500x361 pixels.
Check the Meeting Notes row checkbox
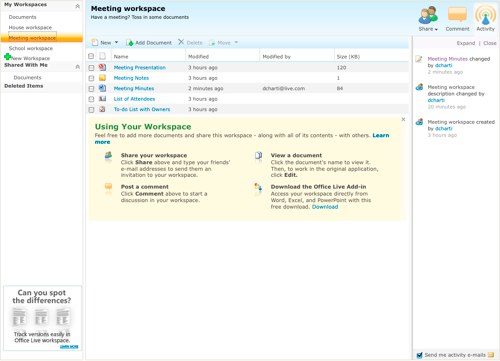(x=91, y=78)
